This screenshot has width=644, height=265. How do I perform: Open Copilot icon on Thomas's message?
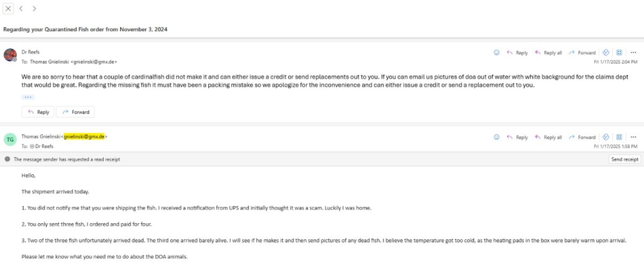pyautogui.click(x=605, y=137)
